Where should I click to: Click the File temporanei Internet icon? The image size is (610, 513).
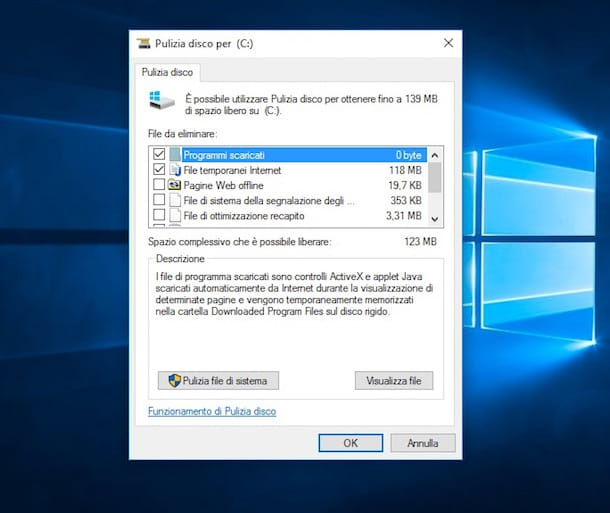point(176,170)
